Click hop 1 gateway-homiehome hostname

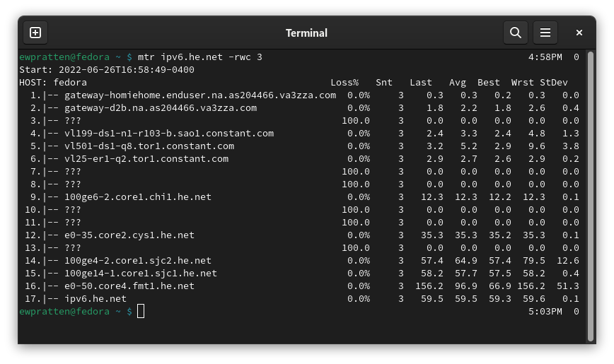point(200,95)
